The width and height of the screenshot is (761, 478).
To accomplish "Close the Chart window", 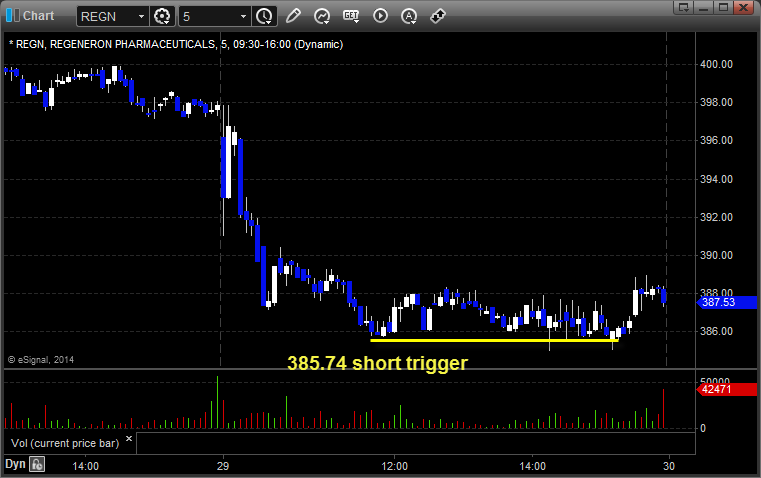I will click(744, 7).
